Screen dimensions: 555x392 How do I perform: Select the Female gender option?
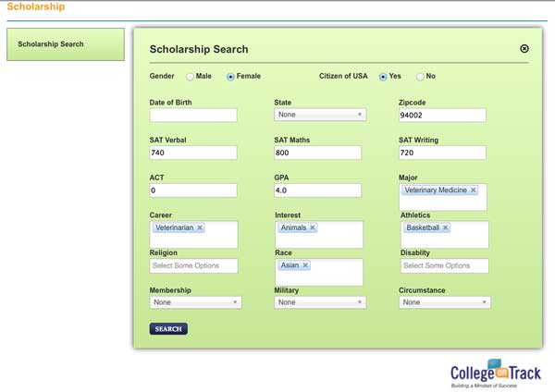pos(230,77)
